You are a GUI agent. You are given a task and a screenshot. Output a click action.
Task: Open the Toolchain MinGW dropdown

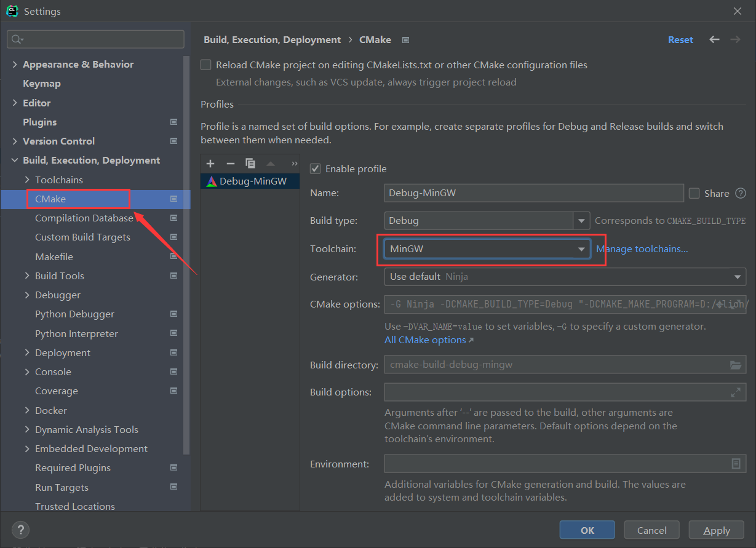pyautogui.click(x=487, y=248)
